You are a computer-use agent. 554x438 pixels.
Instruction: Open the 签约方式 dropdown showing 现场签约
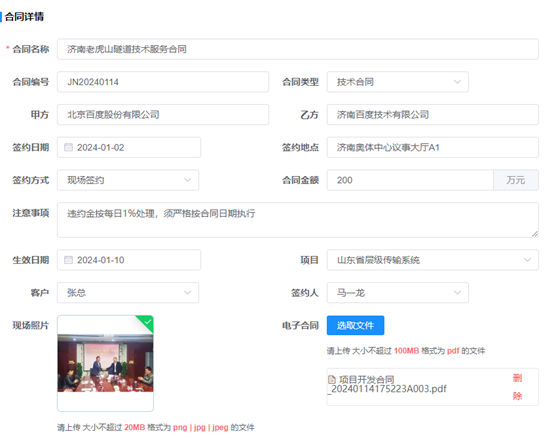pyautogui.click(x=128, y=180)
